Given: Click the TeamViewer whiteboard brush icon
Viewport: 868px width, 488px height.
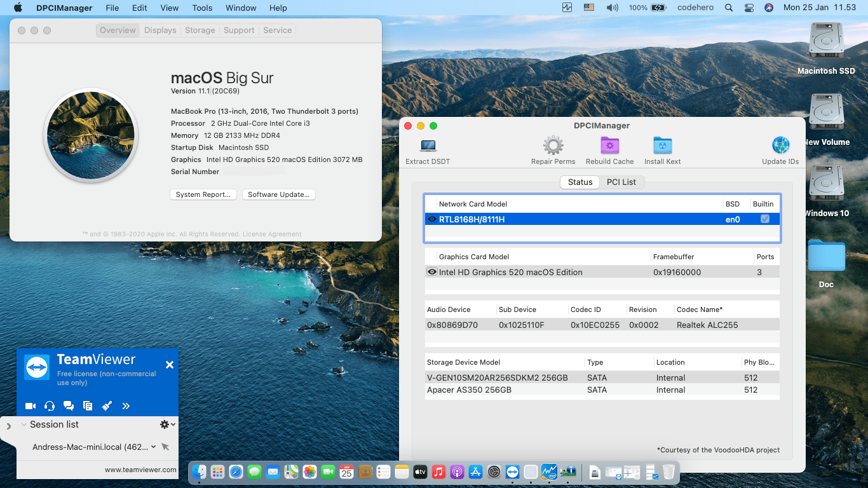Looking at the screenshot, I should point(107,406).
